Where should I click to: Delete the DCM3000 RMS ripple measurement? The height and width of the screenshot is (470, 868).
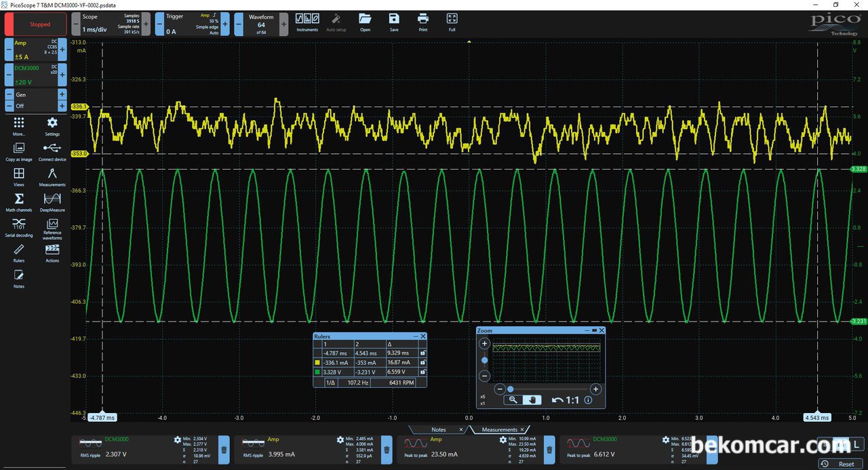(x=224, y=449)
